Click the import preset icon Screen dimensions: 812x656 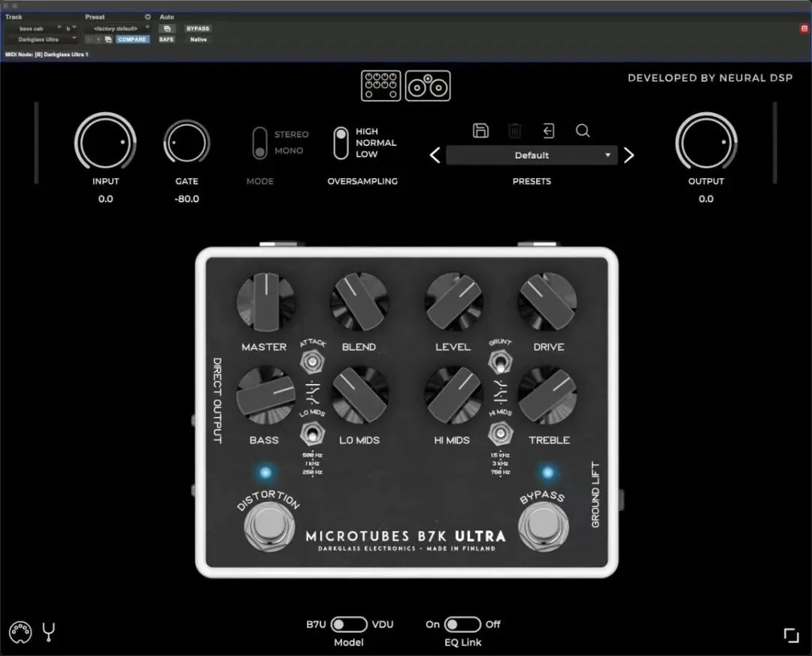(548, 131)
